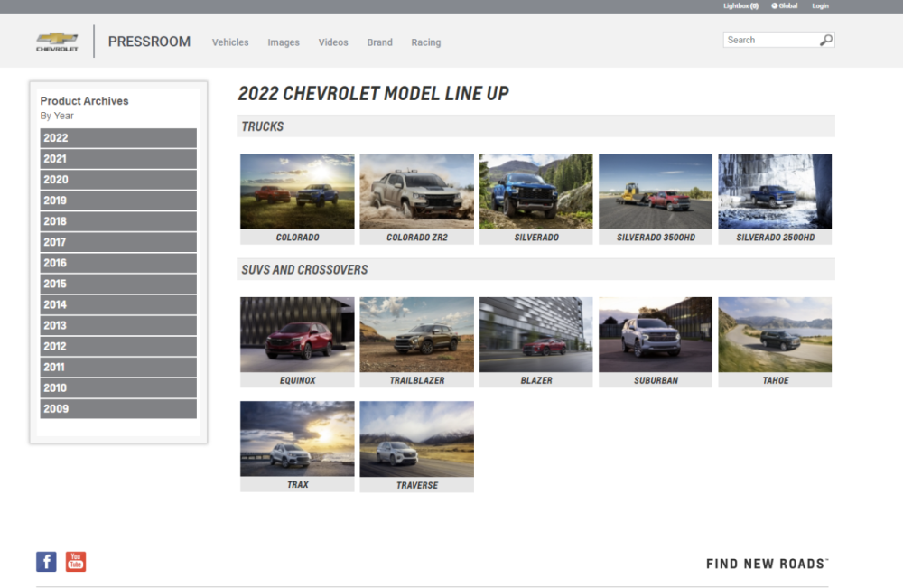Go to the Images menu item

click(284, 42)
